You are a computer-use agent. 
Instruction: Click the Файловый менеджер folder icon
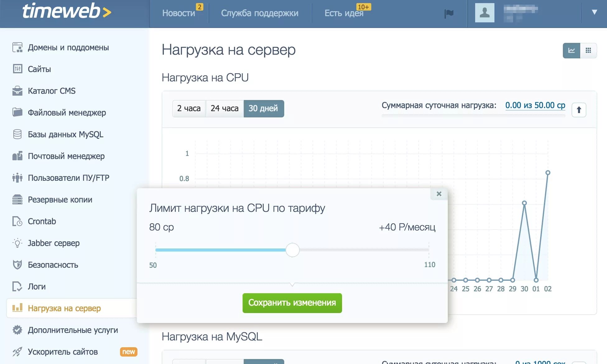[17, 112]
